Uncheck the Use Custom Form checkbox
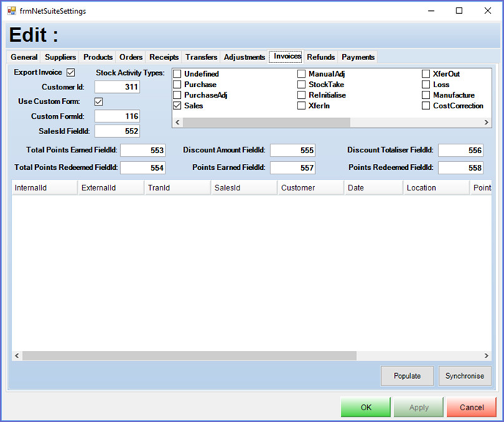 [x=99, y=102]
